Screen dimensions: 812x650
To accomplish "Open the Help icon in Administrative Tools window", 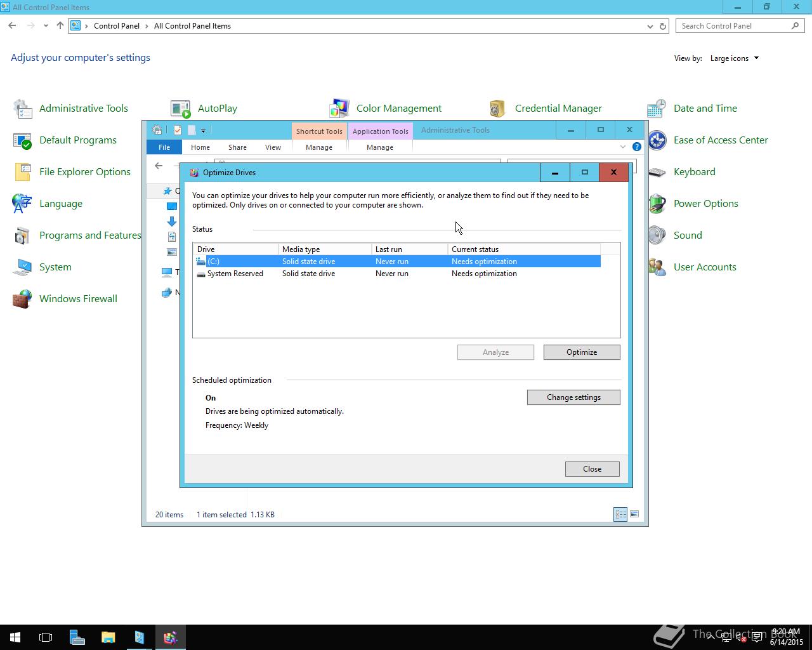I will click(637, 147).
